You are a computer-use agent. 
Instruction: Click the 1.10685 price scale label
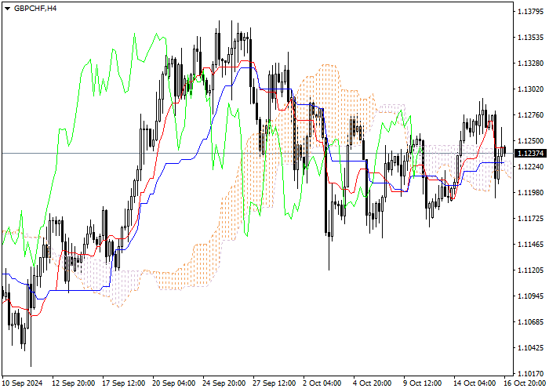[x=530, y=322]
